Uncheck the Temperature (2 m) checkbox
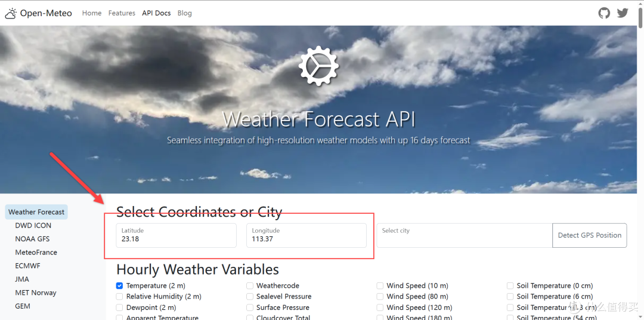Screen dimensions: 644x320 [x=120, y=286]
